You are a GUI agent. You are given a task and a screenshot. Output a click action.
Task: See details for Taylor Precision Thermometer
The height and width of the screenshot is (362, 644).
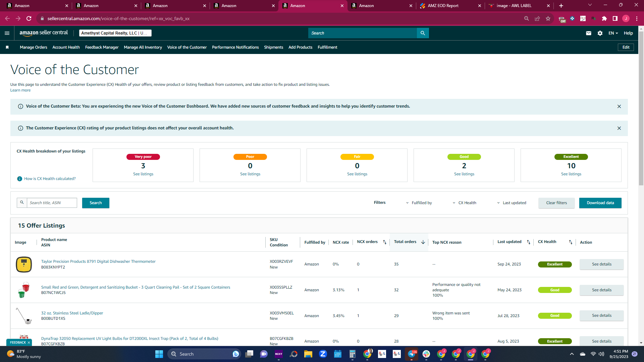(x=601, y=264)
